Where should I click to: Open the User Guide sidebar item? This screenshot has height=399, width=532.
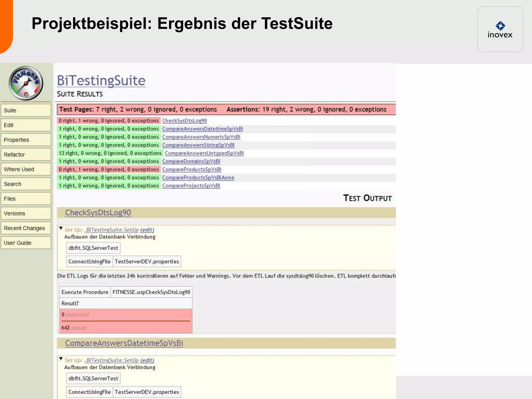pos(26,243)
